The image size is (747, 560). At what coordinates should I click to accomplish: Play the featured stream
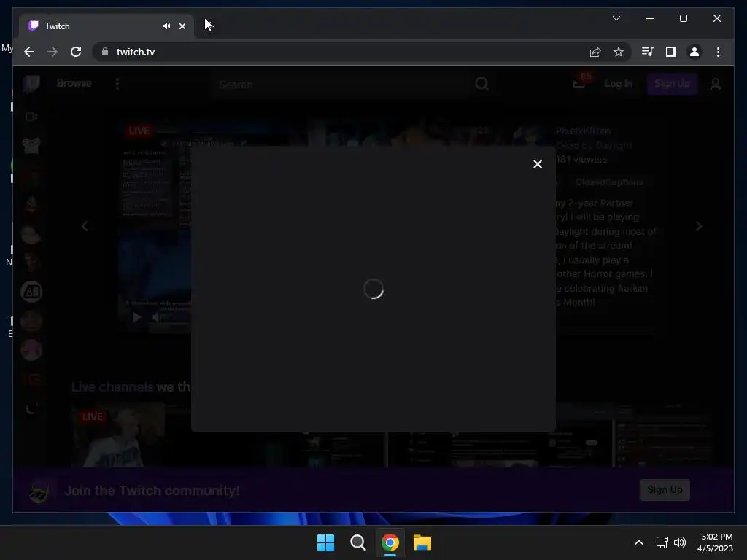coord(136,317)
